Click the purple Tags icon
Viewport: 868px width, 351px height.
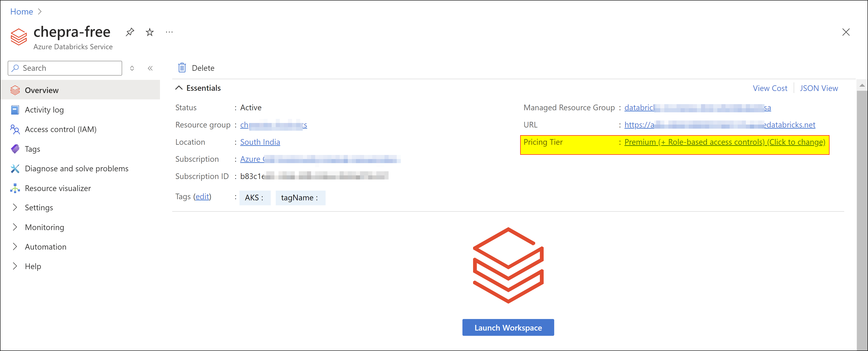click(15, 149)
